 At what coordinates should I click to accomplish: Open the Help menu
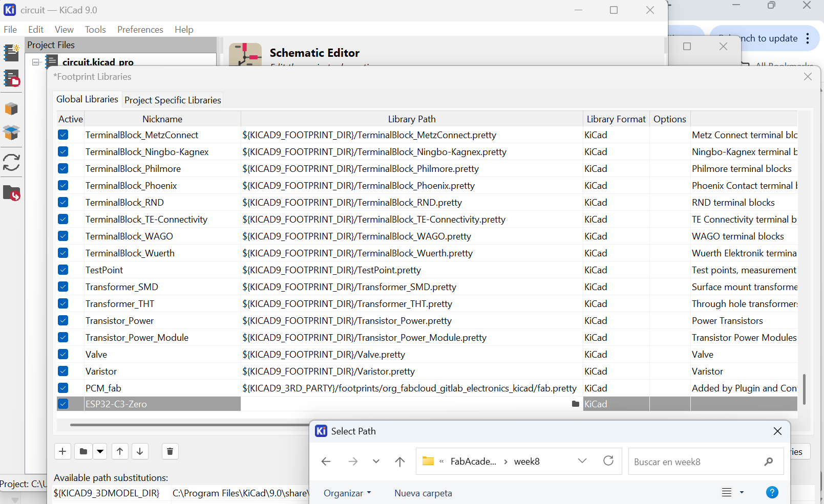pos(184,30)
